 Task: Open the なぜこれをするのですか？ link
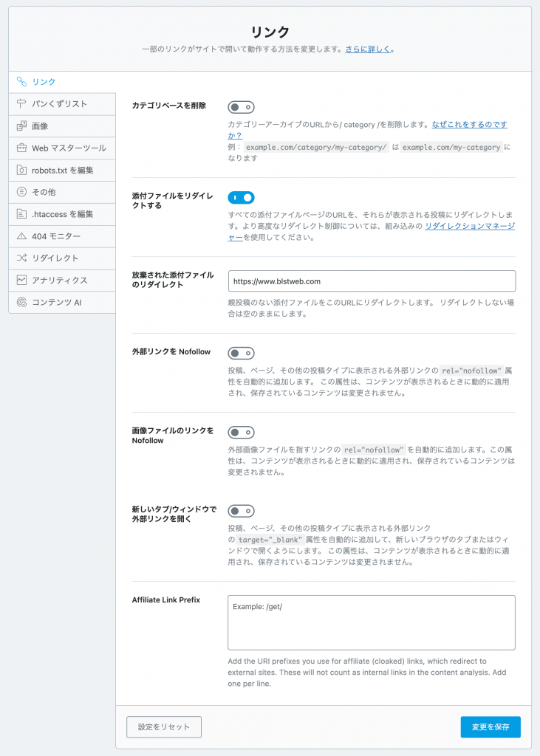[x=469, y=124]
